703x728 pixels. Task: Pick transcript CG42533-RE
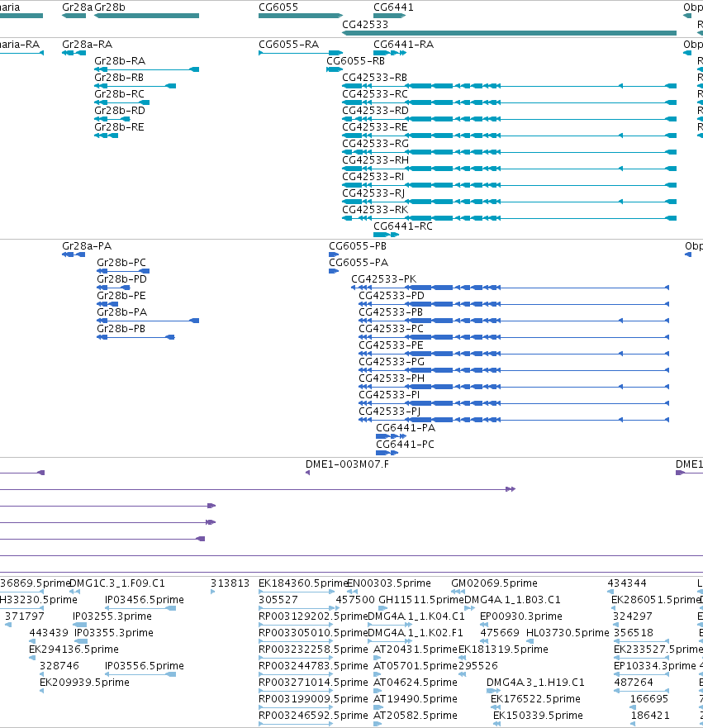point(509,136)
